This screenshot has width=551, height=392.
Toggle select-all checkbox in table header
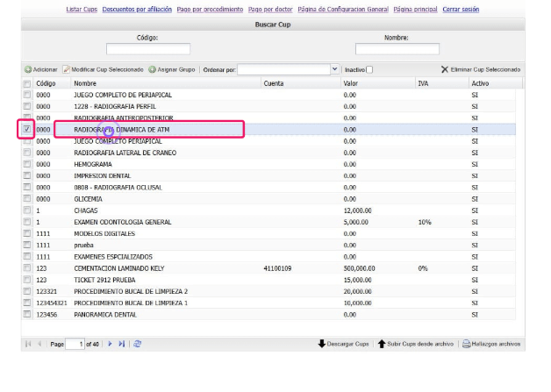[27, 83]
